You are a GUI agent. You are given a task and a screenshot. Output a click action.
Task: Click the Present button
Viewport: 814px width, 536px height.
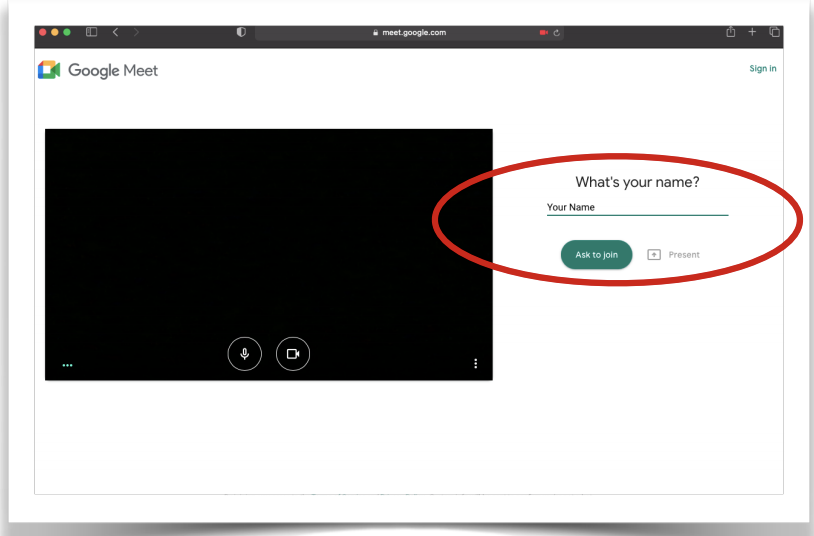pos(683,255)
